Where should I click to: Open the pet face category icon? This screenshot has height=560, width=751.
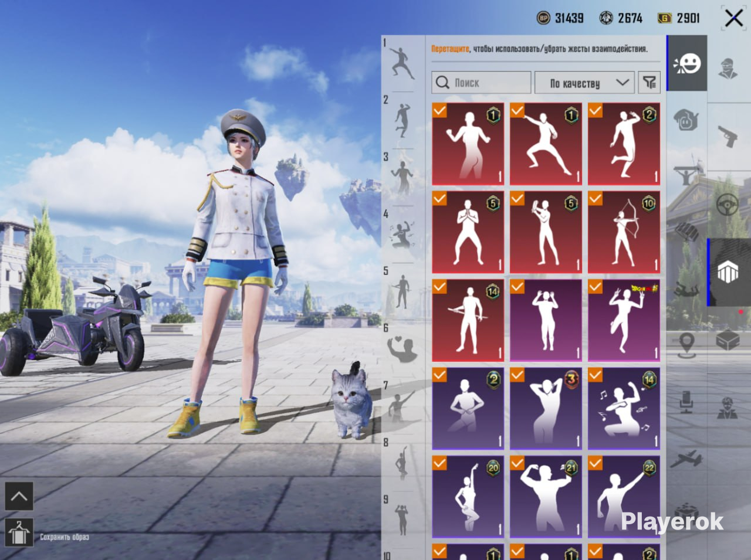click(x=686, y=120)
